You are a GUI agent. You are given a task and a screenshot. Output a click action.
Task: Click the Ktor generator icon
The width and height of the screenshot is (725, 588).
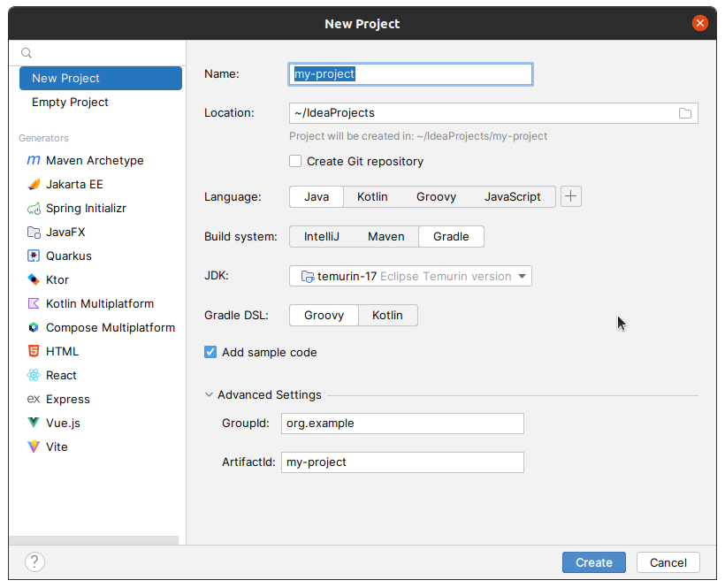34,279
